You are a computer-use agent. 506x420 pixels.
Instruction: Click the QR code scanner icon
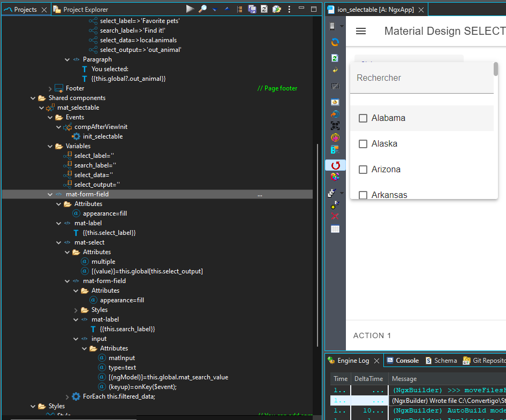pos(335,126)
